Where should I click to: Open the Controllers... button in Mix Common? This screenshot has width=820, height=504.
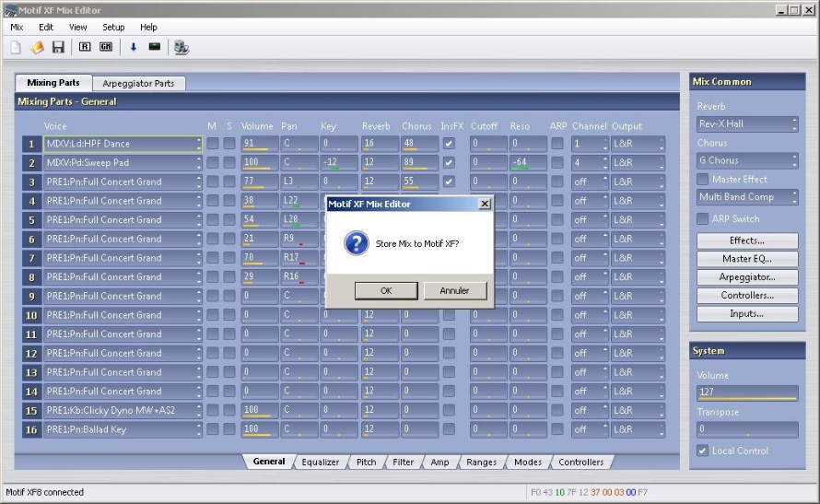(x=747, y=296)
